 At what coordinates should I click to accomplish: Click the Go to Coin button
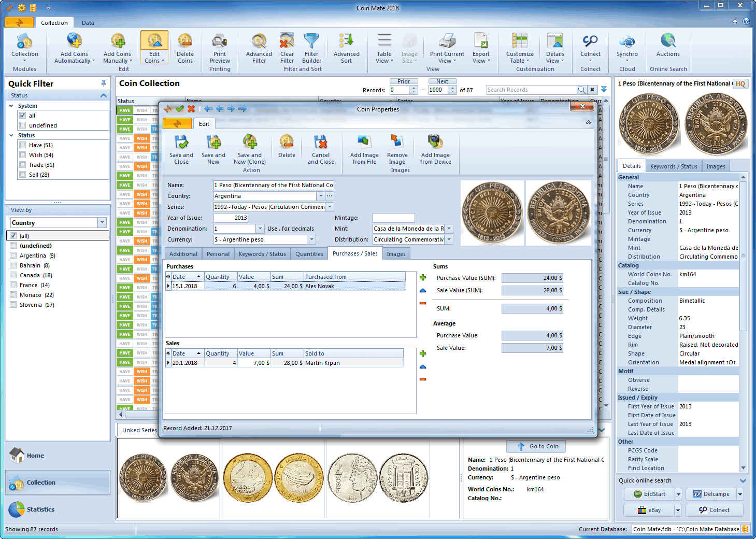tap(536, 446)
